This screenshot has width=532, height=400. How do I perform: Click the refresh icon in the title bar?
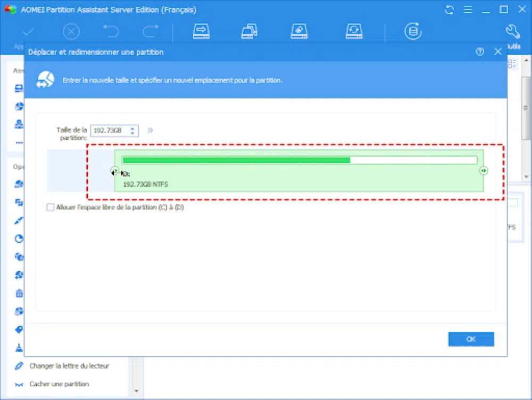(449, 10)
